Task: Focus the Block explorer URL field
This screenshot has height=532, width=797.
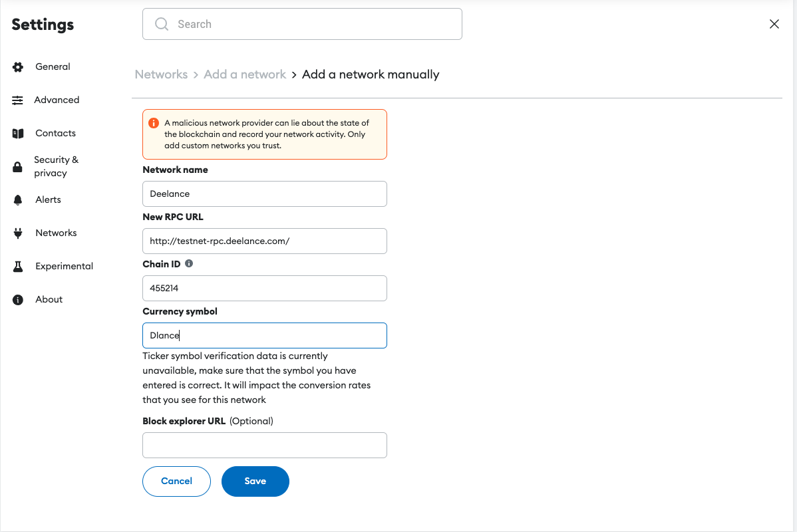Action: pyautogui.click(x=265, y=446)
